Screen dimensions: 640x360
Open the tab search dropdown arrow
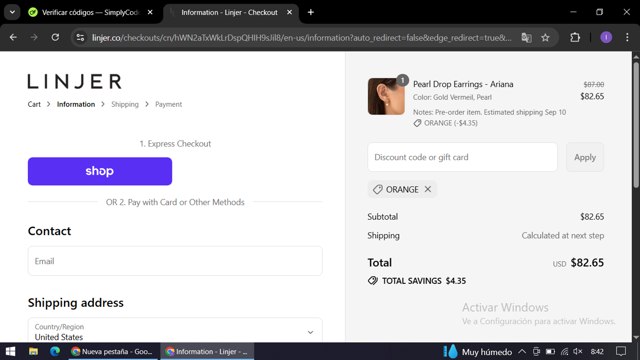(x=12, y=12)
